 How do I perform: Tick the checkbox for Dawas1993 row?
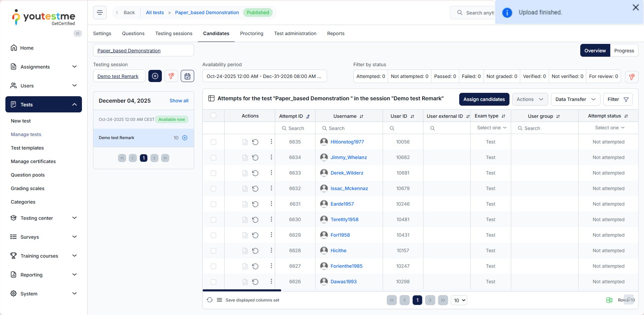213,282
